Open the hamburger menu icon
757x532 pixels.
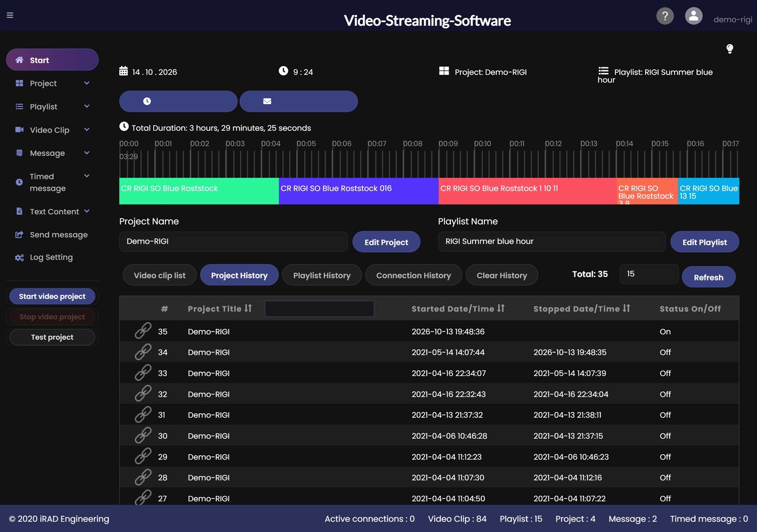tap(10, 15)
